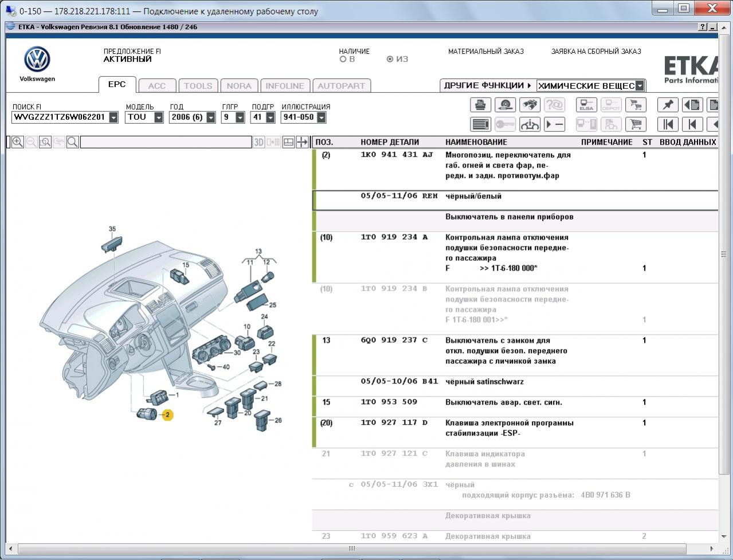Screen dimensions: 733x560
Task: Sort by НОМЕР ДЕТАЛИ column header
Action: pos(390,142)
